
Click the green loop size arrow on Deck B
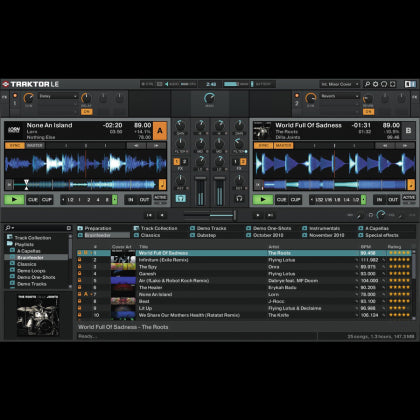click(363, 200)
